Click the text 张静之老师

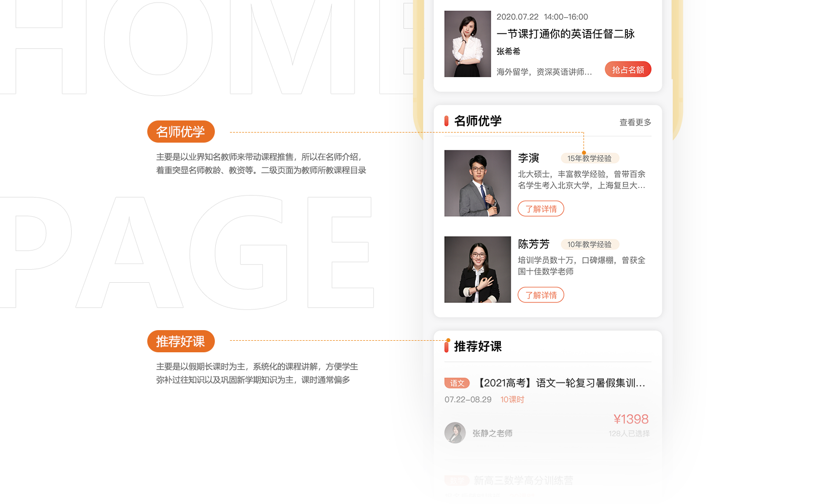(x=492, y=433)
